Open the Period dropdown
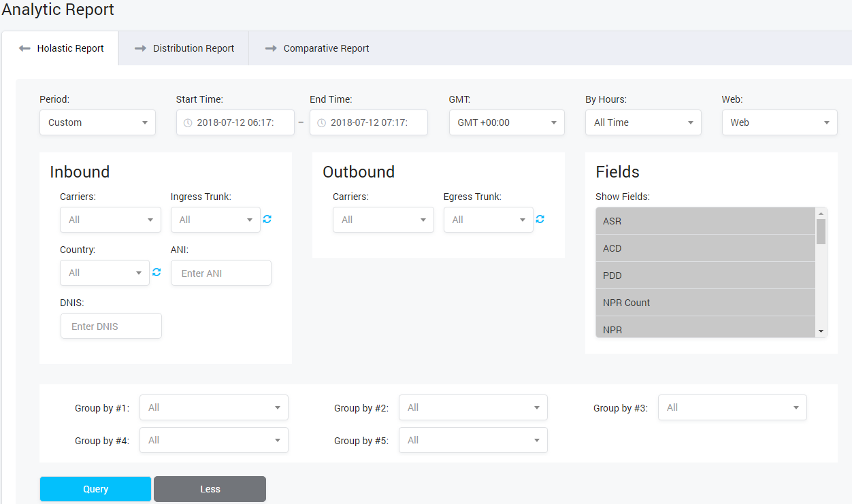 click(97, 122)
